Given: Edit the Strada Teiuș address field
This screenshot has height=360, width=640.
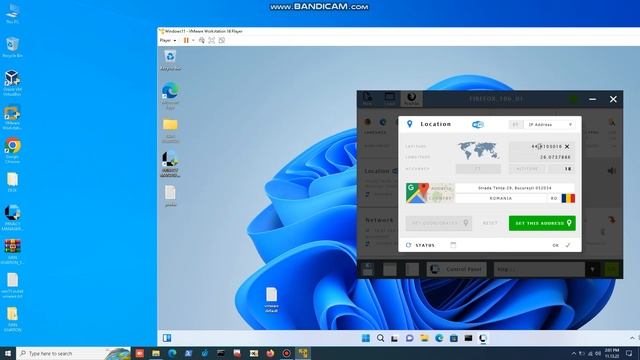Looking at the screenshot, I should point(515,188).
